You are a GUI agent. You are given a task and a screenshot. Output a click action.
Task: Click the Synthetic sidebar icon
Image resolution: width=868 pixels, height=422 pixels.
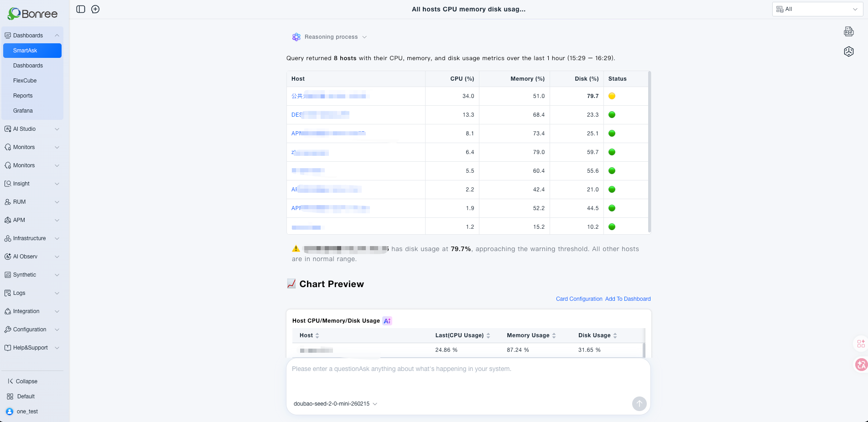tap(8, 275)
